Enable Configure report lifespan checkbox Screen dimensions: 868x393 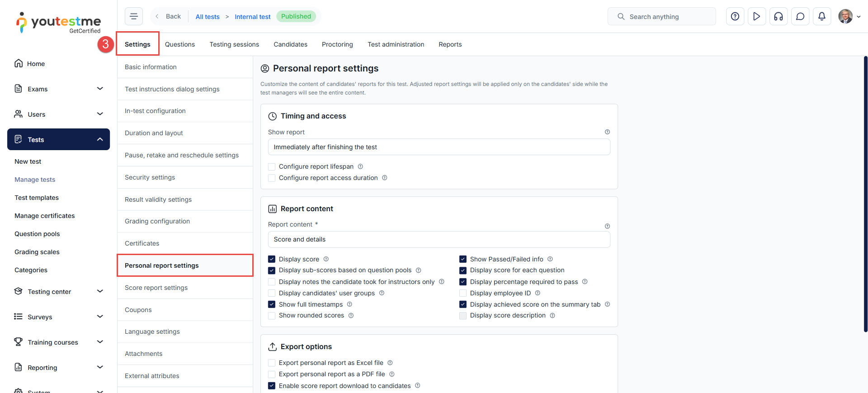click(272, 167)
